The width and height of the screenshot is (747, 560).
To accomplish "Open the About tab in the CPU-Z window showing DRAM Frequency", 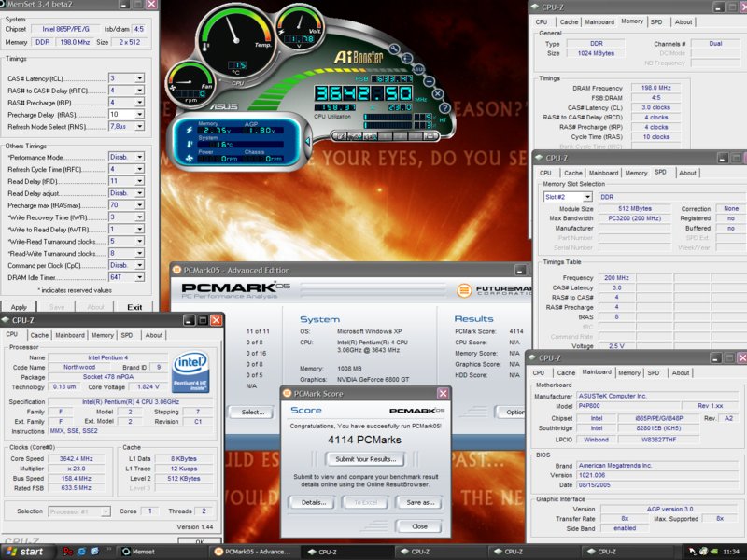I will [x=684, y=21].
